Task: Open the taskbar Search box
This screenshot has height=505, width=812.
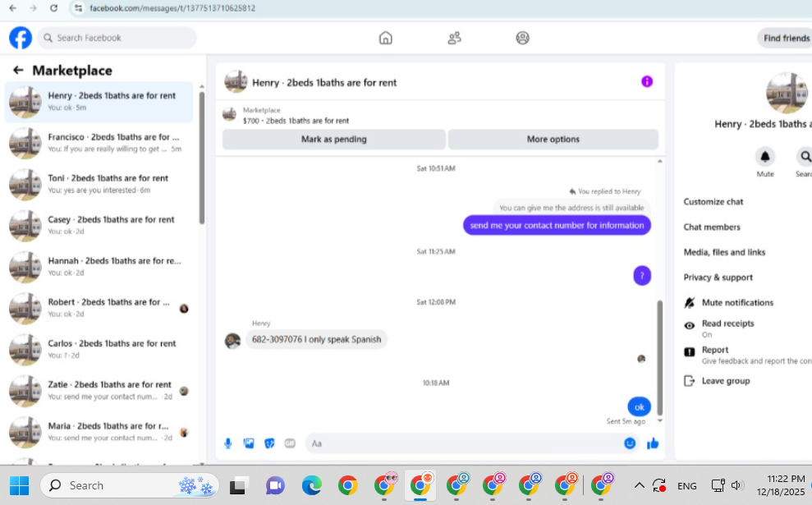Action: tap(130, 486)
